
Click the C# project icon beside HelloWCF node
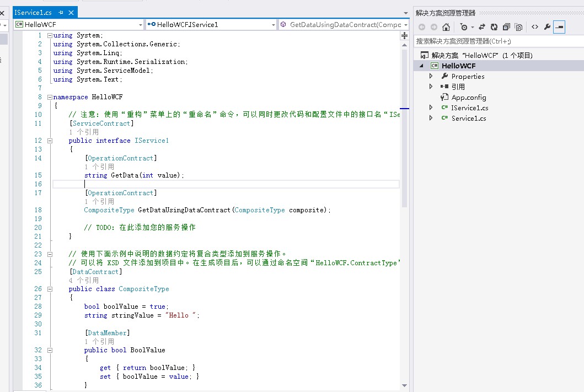pyautogui.click(x=434, y=66)
